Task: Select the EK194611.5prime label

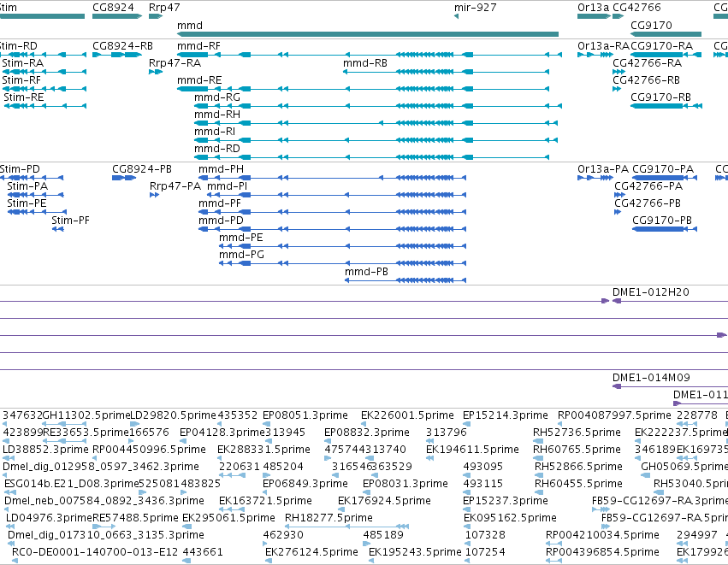Action: pos(472,450)
